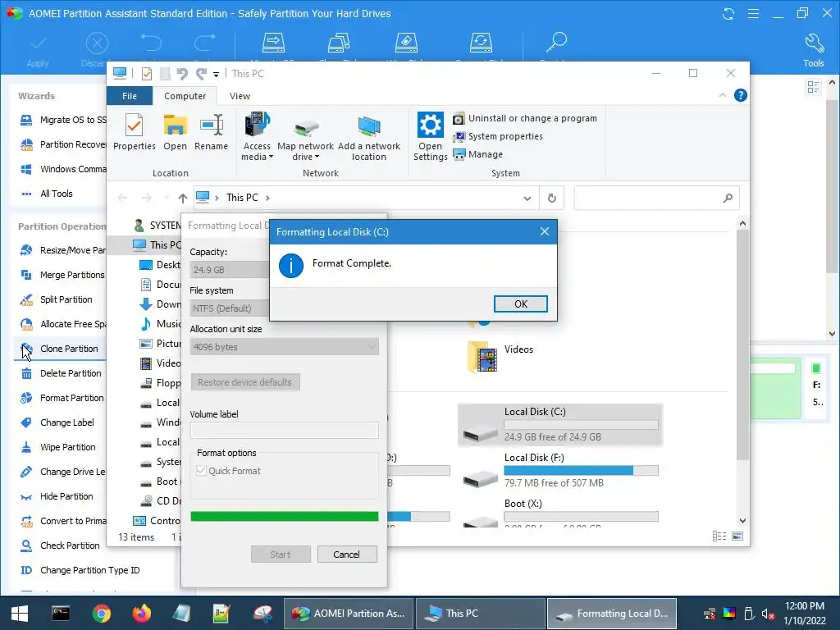Click the Refresh button in Explorer
This screenshot has width=840, height=630.
(x=552, y=199)
